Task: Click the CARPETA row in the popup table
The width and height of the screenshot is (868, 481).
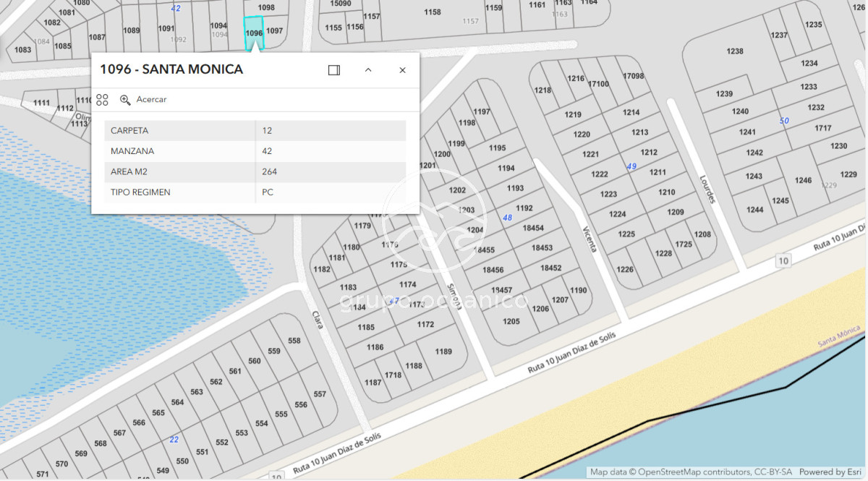Action: point(255,131)
